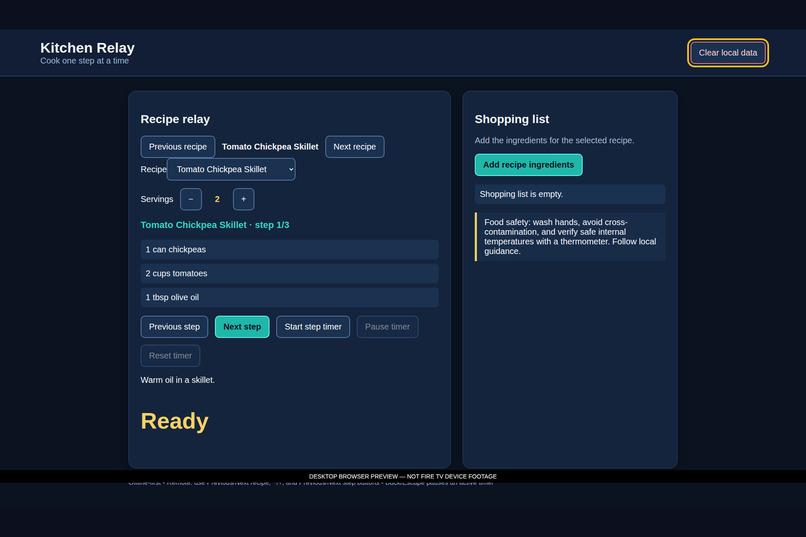Screen dimensions: 806x537
Task: Select the '1 can chickpeas' ingredient row
Action: pos(289,249)
